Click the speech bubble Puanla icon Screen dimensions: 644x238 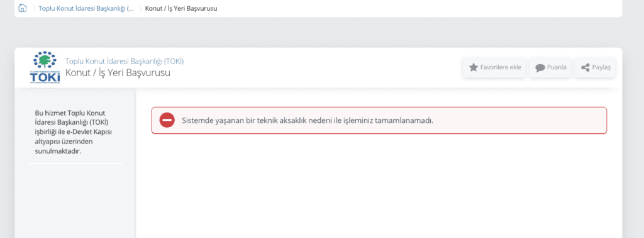pyautogui.click(x=540, y=67)
